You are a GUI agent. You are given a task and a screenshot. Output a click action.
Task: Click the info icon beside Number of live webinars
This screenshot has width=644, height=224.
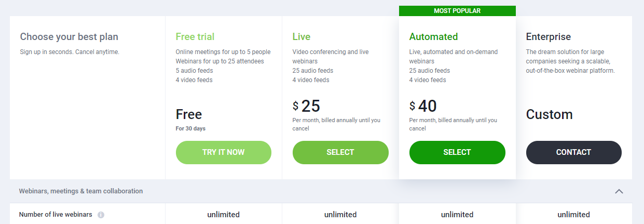tap(101, 215)
